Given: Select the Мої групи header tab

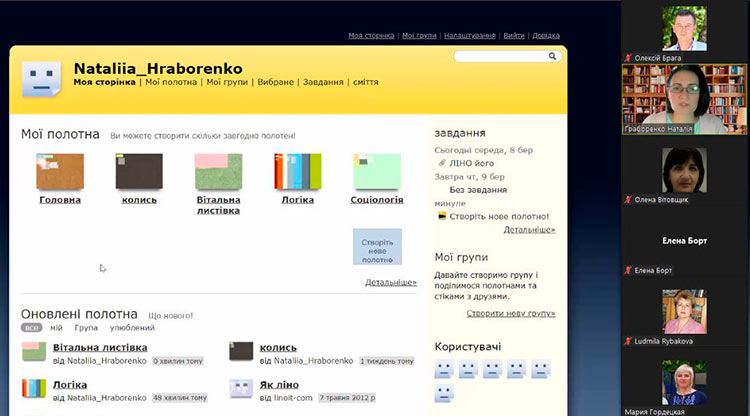Looking at the screenshot, I should [227, 82].
